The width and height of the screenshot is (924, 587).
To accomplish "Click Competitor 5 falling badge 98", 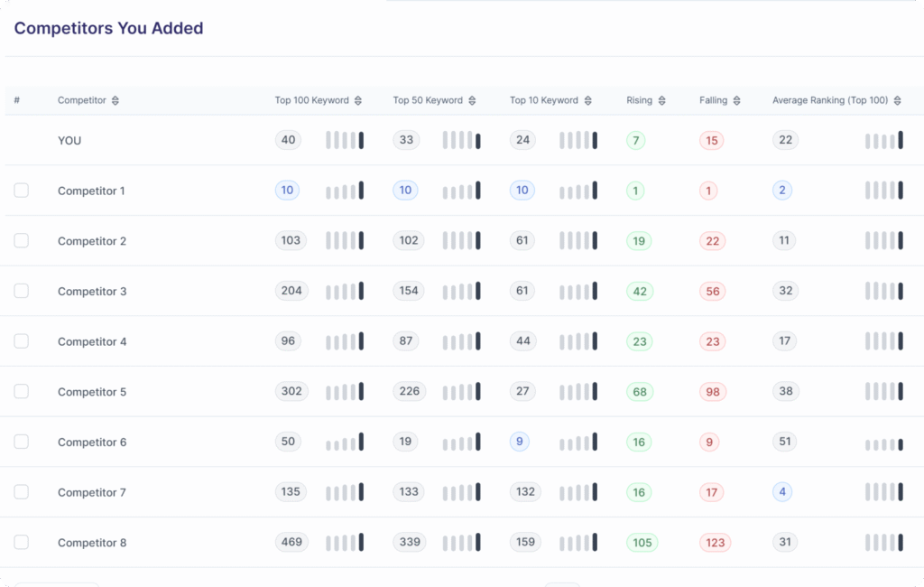I will pyautogui.click(x=713, y=392).
